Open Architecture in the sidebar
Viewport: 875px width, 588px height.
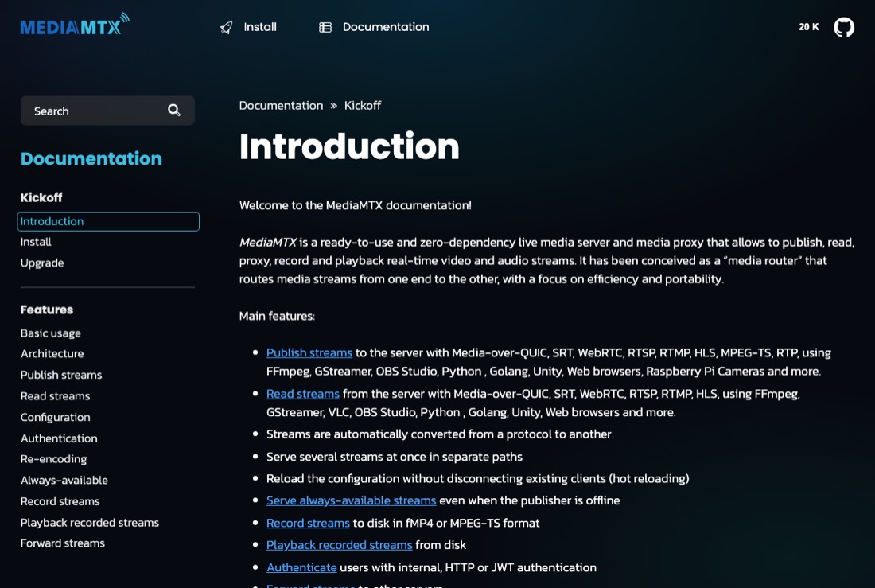[52, 353]
